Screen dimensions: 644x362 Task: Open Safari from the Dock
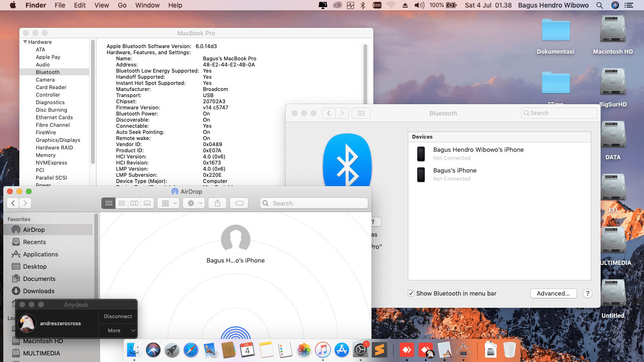[191, 350]
